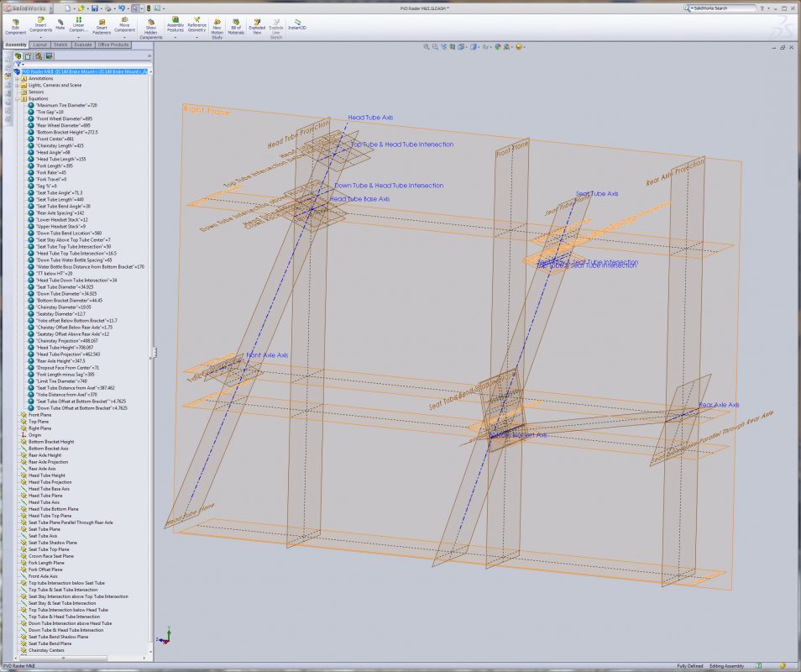This screenshot has width=801, height=672.
Task: Switch to the Sketch tab
Action: point(60,45)
